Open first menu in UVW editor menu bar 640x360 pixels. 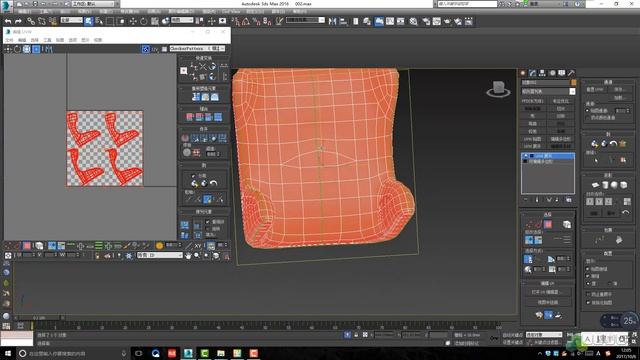9,40
